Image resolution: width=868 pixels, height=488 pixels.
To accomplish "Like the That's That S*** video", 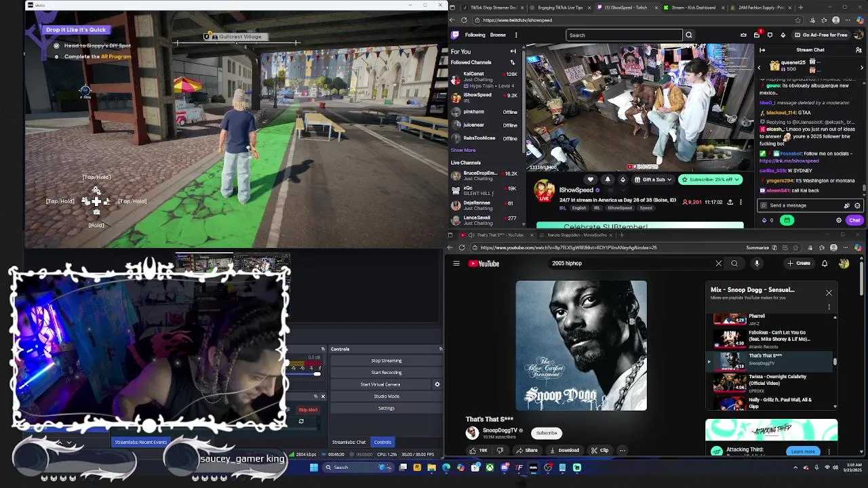I will coord(479,450).
